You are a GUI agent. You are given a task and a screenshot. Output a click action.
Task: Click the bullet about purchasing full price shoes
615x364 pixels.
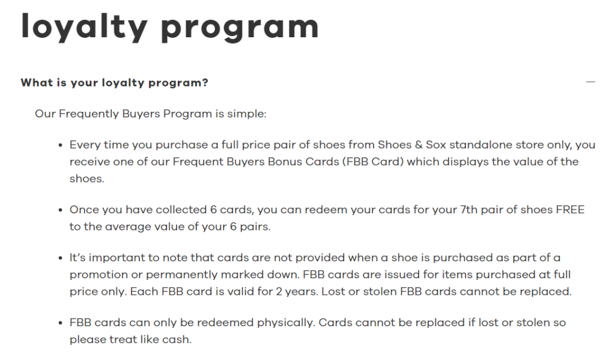(x=332, y=162)
